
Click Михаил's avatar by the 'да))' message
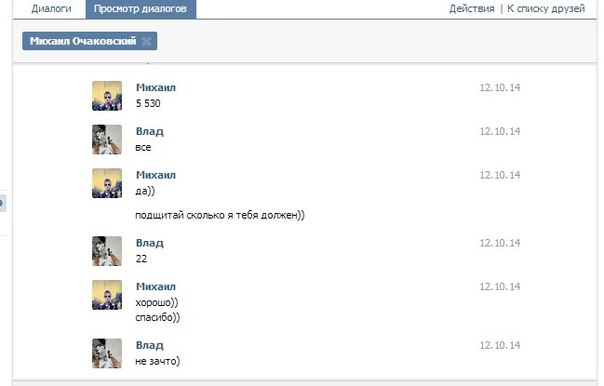(107, 183)
